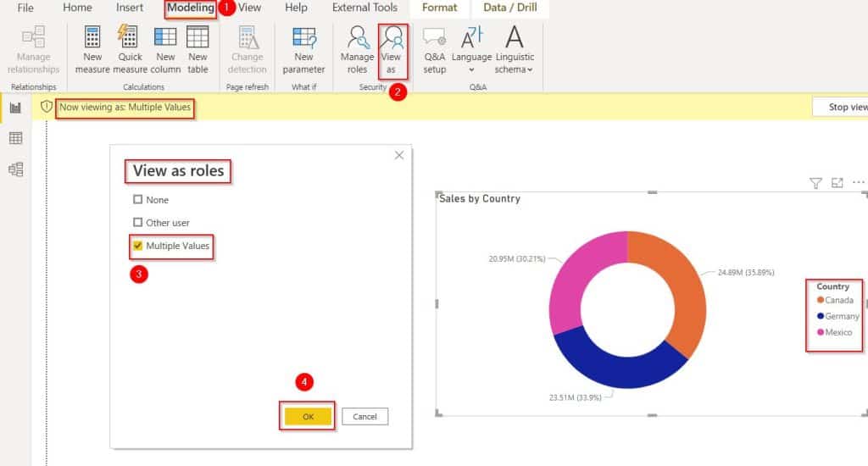Switch to the View tab
The height and width of the screenshot is (466, 868).
tap(250, 8)
